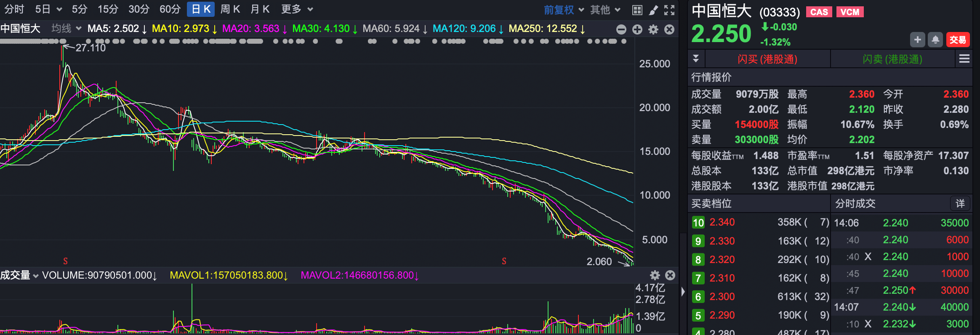The image size is (980, 335).
Task: Click the MA250: 12.552 legend value
Action: (x=547, y=29)
